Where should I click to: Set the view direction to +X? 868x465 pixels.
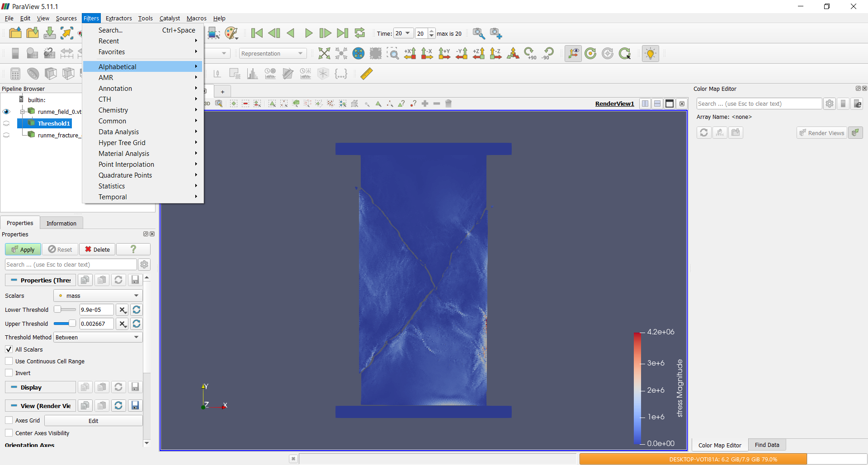click(410, 53)
